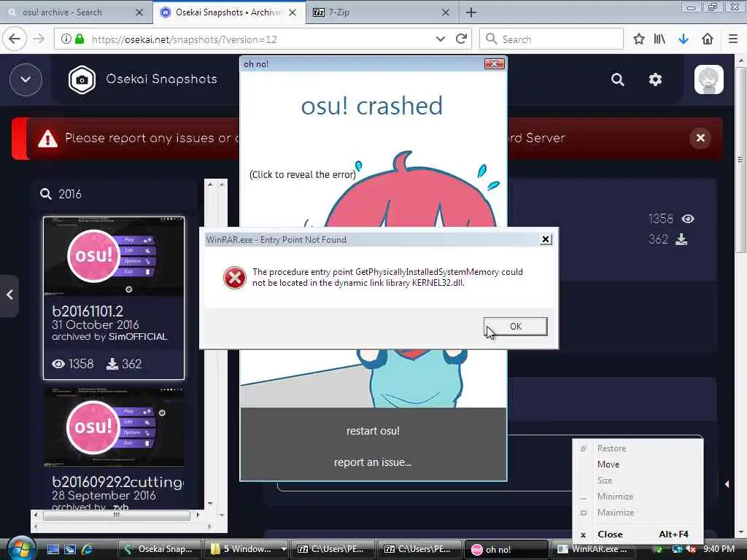The image size is (747, 560).
Task: Open the user avatar profile menu
Action: click(x=708, y=79)
